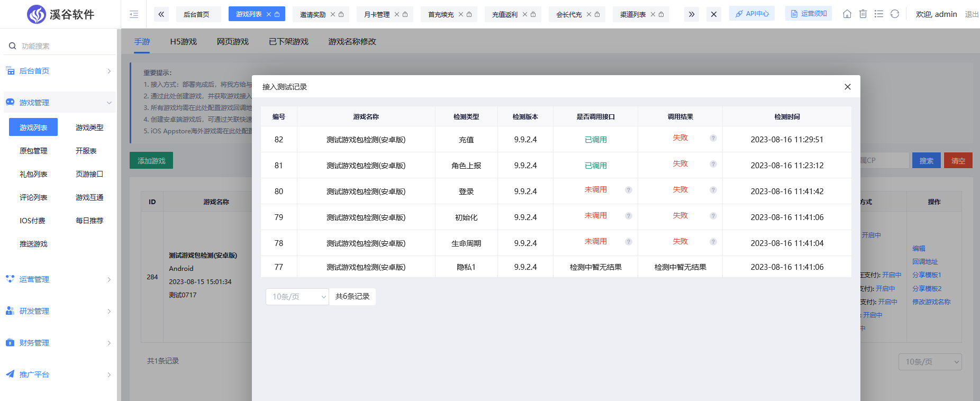
Task: Click help icon beside 失败 in row 80
Action: 713,190
